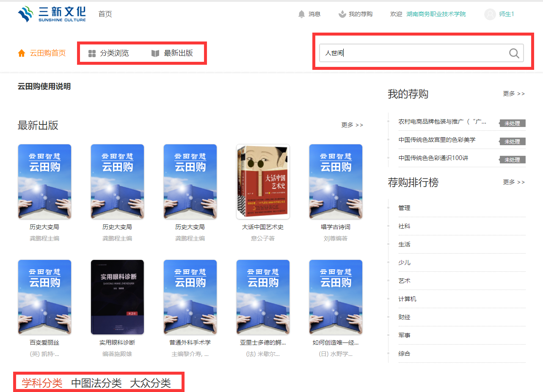Viewport: 543px width, 392px height.
Task: Expand 更多 next to 最新出版 heading
Action: point(352,125)
